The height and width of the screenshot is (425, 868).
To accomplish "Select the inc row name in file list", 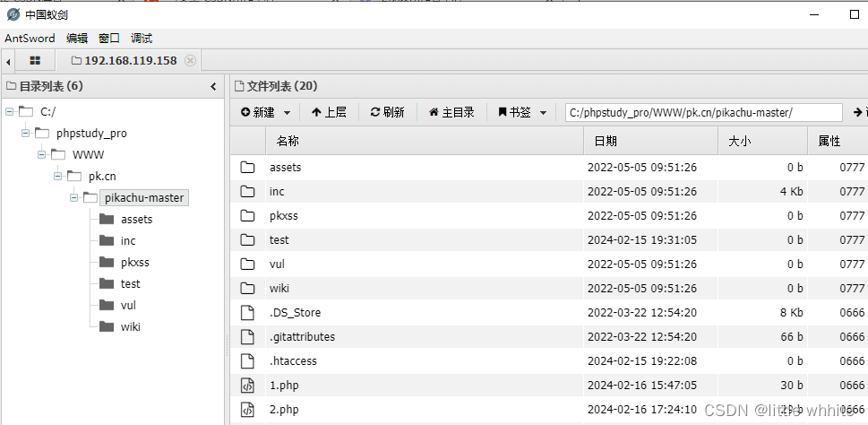I will pos(277,192).
